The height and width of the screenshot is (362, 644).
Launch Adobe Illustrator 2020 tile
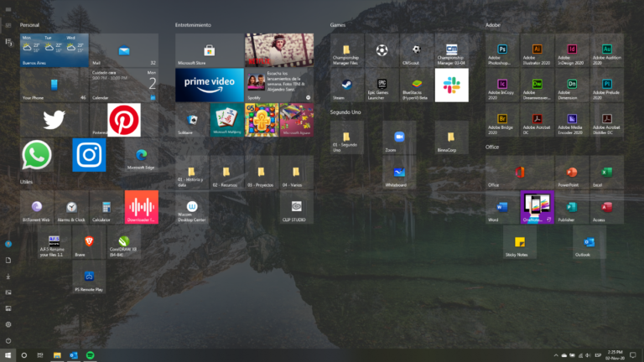click(x=538, y=50)
